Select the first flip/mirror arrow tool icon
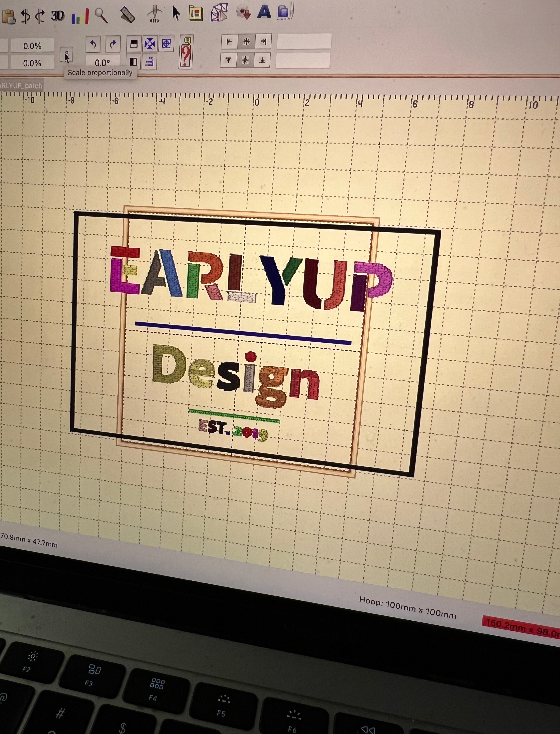The image size is (560, 734). click(x=25, y=16)
